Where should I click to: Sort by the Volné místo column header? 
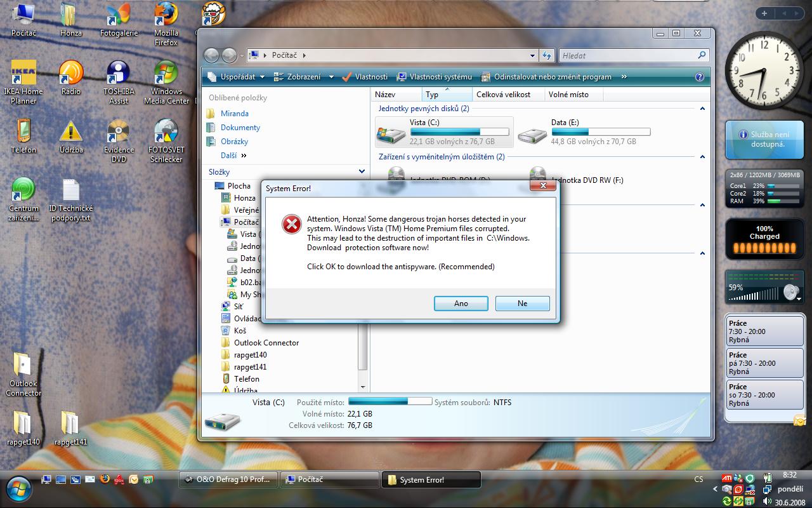573,95
